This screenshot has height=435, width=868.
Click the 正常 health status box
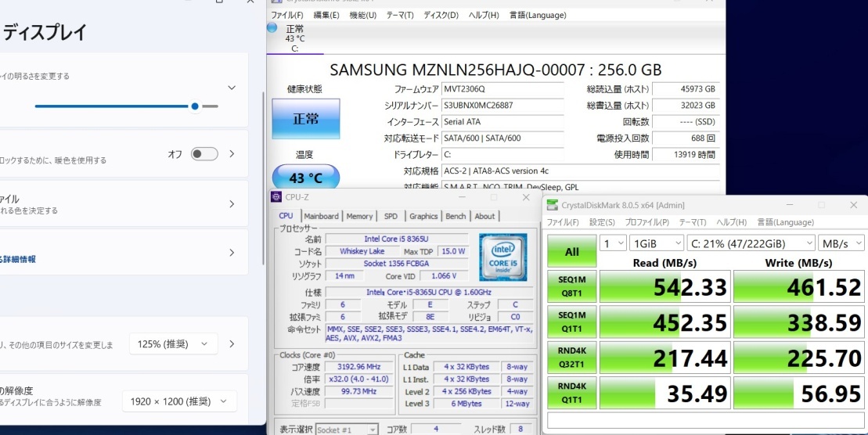[305, 119]
